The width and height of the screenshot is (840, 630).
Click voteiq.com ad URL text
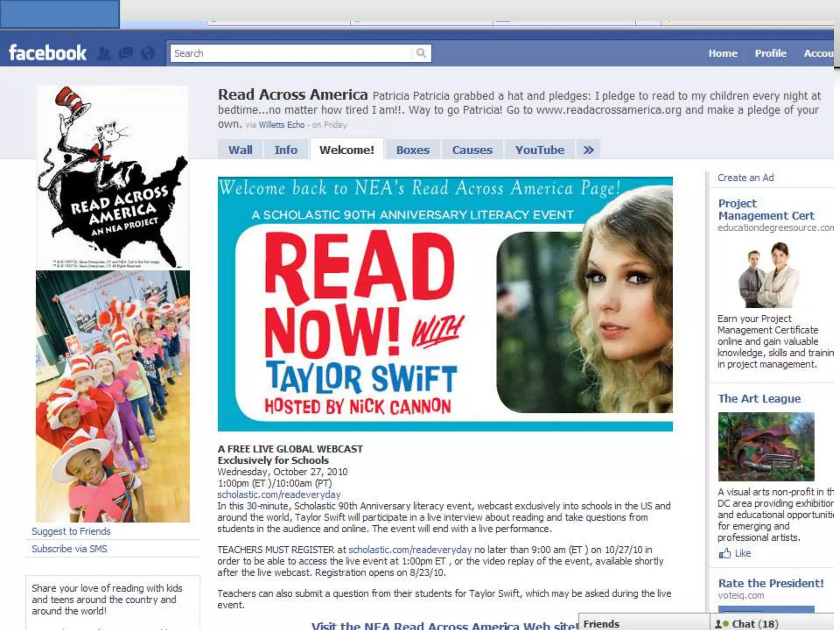pyautogui.click(x=741, y=596)
